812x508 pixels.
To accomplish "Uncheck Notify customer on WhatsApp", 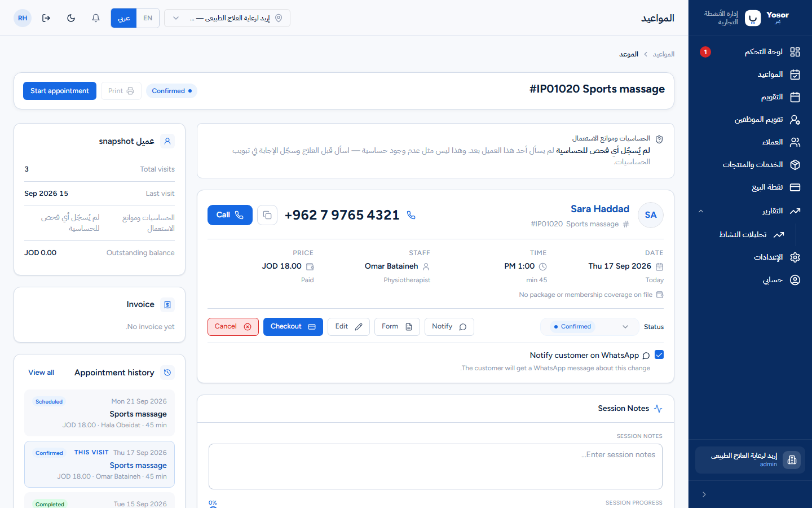I will tap(659, 354).
